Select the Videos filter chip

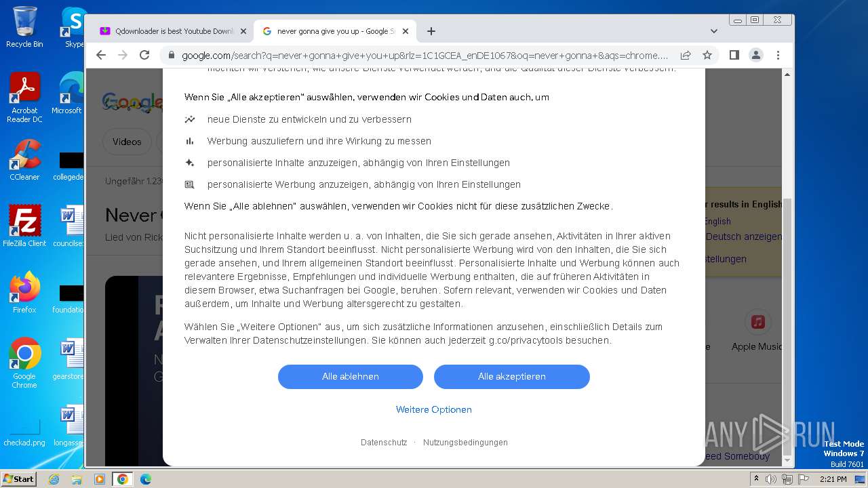pos(127,142)
